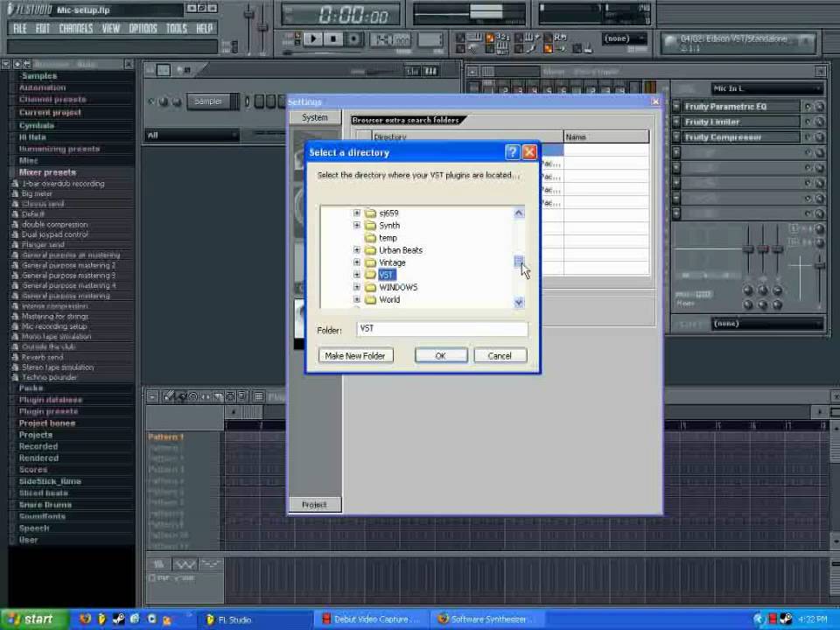Click the directory tree scroll-down arrow
Image resolution: width=840 pixels, height=630 pixels.
(x=519, y=303)
